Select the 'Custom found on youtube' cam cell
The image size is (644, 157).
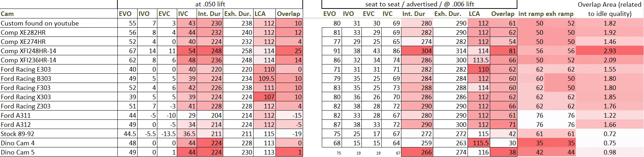[59, 23]
